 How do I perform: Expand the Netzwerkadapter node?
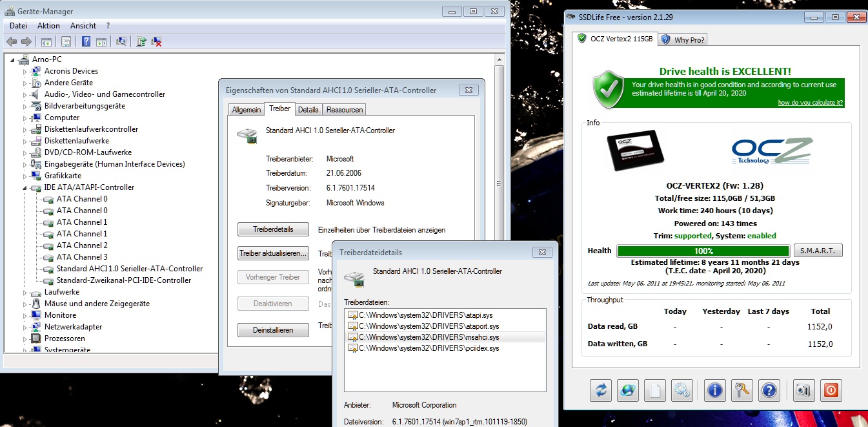(26, 327)
